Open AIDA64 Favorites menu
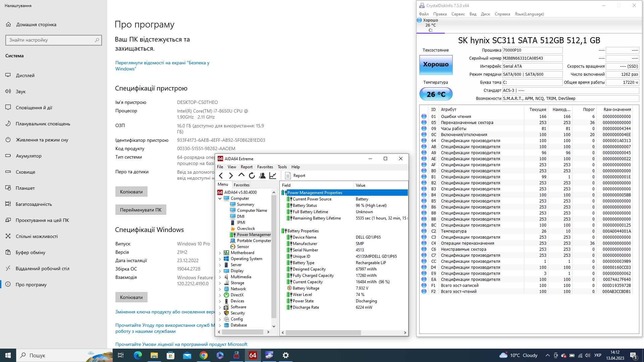The width and height of the screenshot is (644, 362). coord(265,167)
